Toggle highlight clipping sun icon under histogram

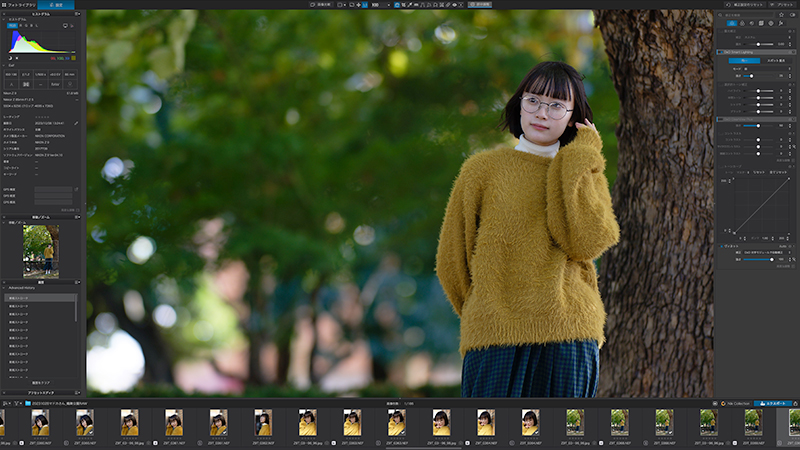[17, 58]
